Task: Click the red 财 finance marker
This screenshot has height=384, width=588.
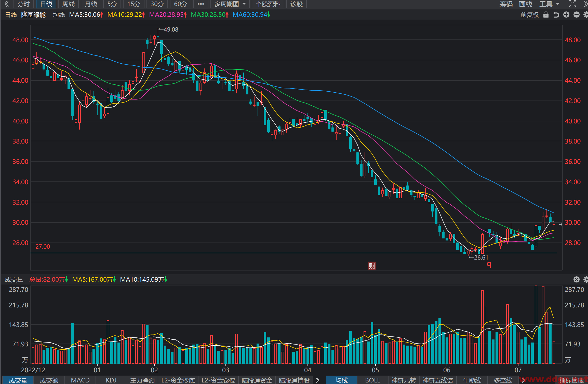Action: click(372, 266)
